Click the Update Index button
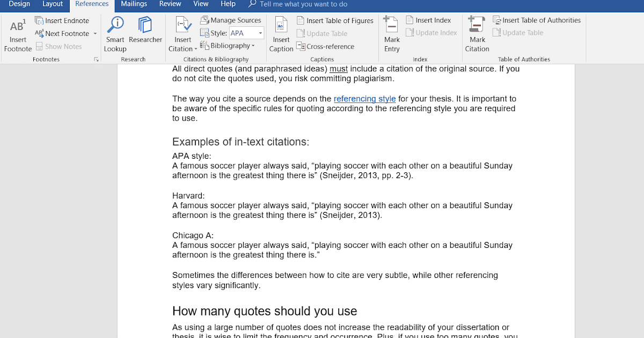Viewport: 644px width, 338px height. [431, 33]
